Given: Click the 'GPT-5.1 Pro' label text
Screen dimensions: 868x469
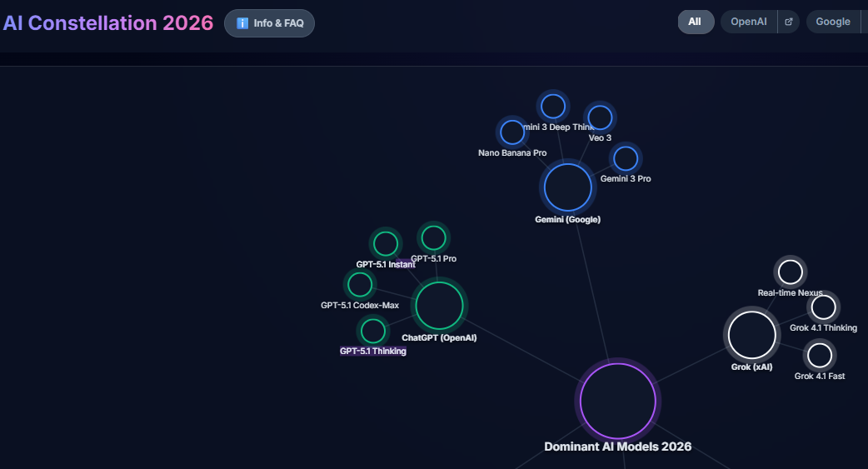Looking at the screenshot, I should point(433,258).
